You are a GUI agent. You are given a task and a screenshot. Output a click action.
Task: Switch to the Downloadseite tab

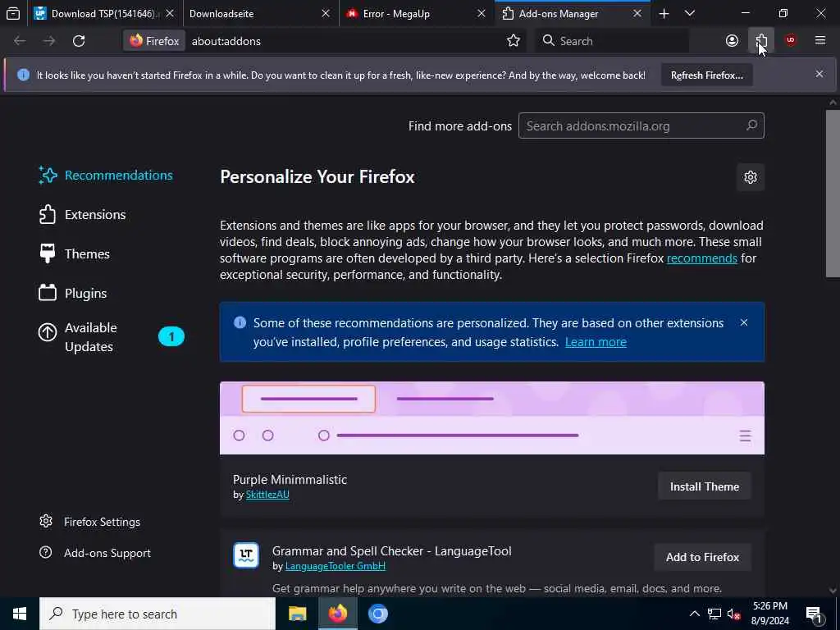tap(260, 14)
